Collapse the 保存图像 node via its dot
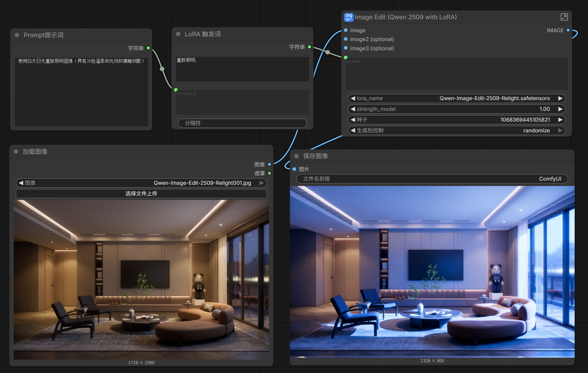The height and width of the screenshot is (373, 588). pyautogui.click(x=297, y=156)
